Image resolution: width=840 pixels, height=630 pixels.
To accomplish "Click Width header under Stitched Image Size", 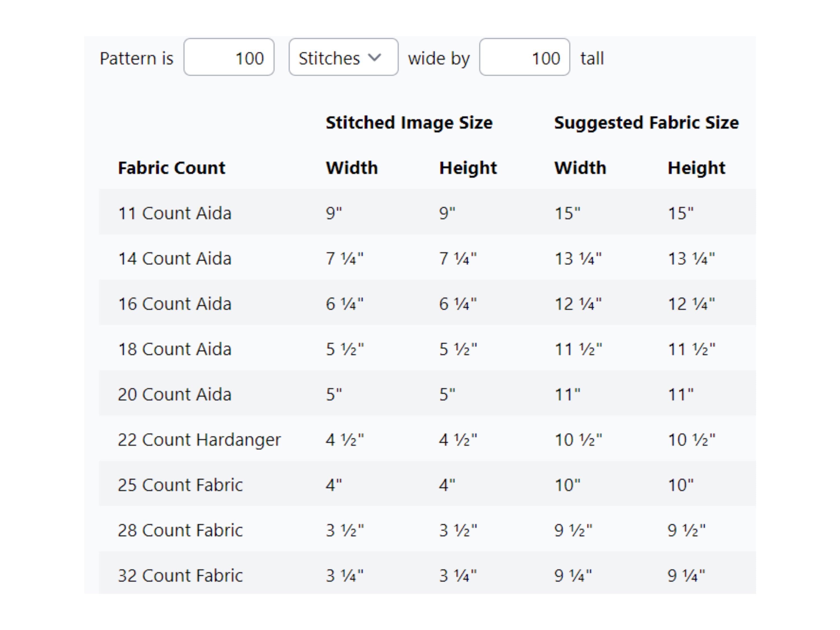I will pos(352,168).
